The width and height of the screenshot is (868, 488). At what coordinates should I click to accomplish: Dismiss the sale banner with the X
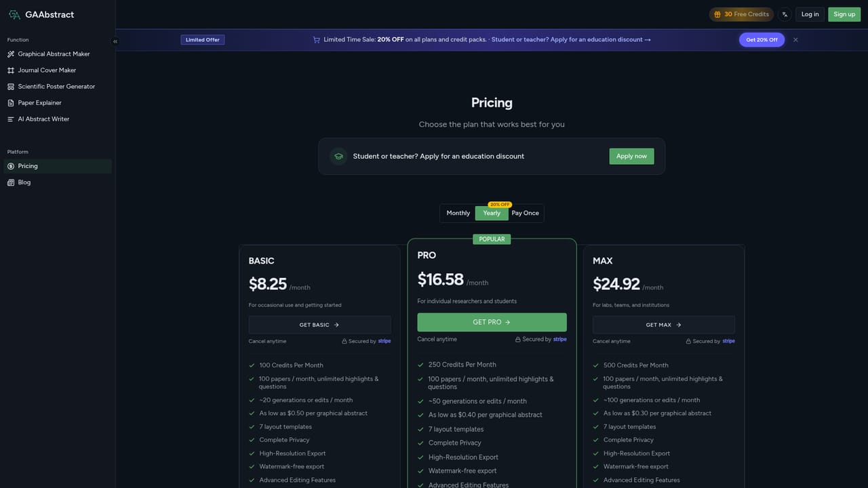[x=795, y=40]
